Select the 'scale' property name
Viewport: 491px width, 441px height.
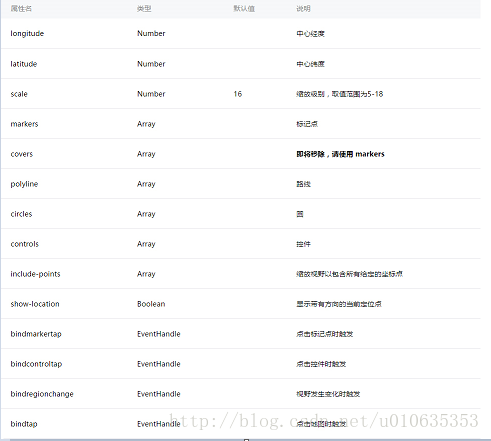coord(19,94)
